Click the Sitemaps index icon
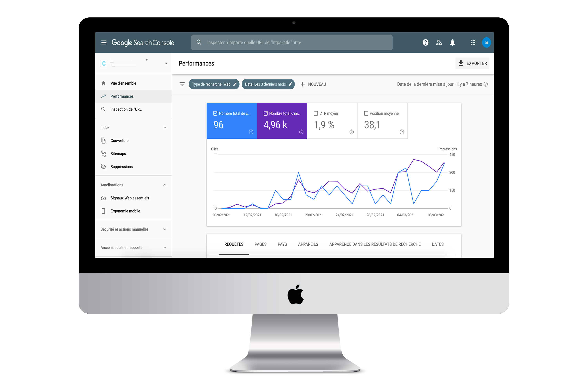 click(x=104, y=153)
